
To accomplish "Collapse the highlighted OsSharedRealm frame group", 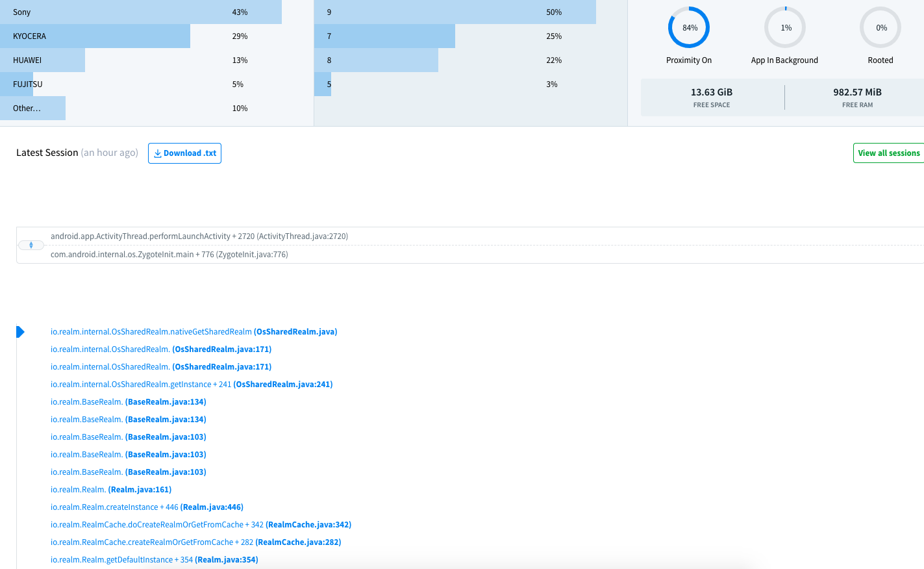I will [20, 331].
